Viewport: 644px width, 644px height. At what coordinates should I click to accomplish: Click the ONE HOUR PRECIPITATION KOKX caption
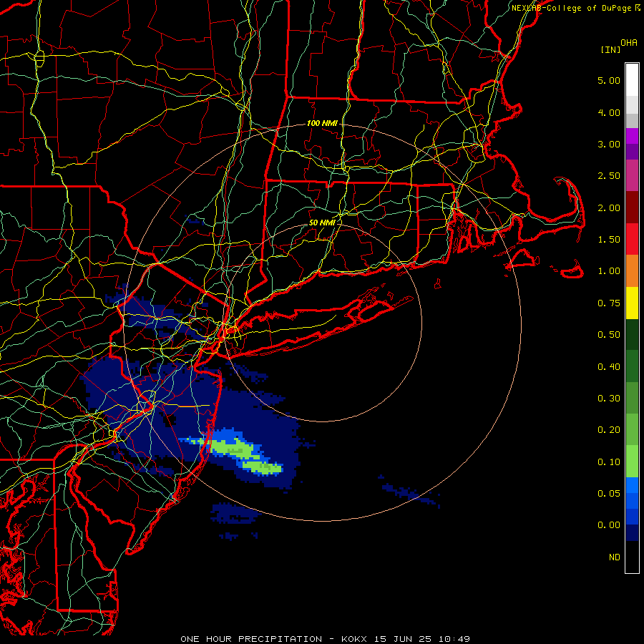pos(325,639)
